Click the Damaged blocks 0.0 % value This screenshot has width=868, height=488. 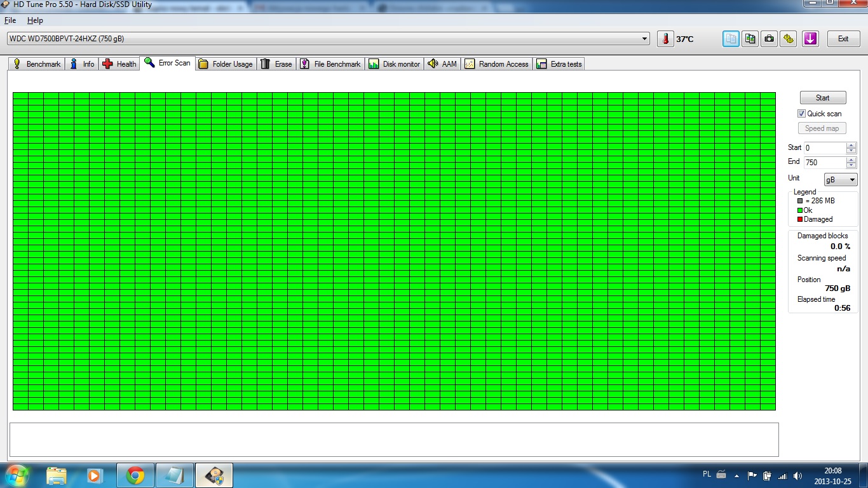[840, 247]
